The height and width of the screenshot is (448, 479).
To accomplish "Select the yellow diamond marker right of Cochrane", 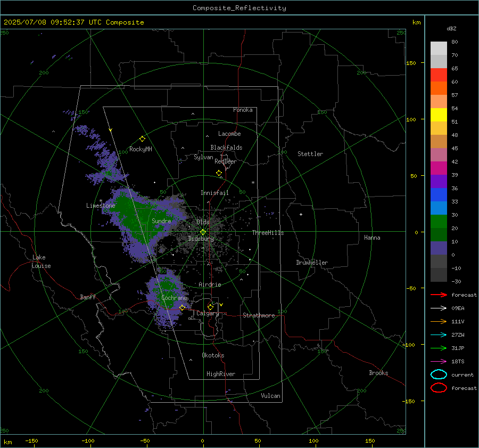I will pyautogui.click(x=182, y=308).
